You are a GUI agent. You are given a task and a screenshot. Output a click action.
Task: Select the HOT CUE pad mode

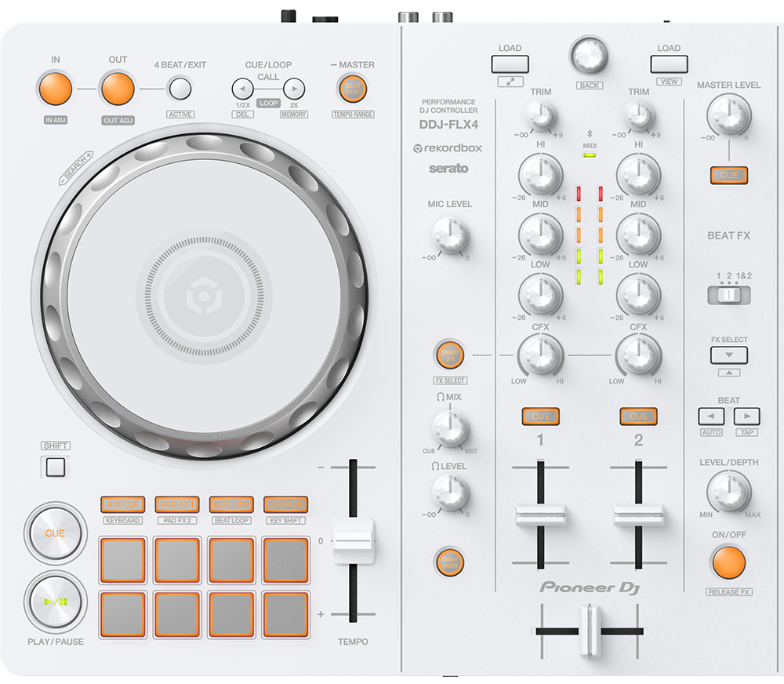click(122, 504)
